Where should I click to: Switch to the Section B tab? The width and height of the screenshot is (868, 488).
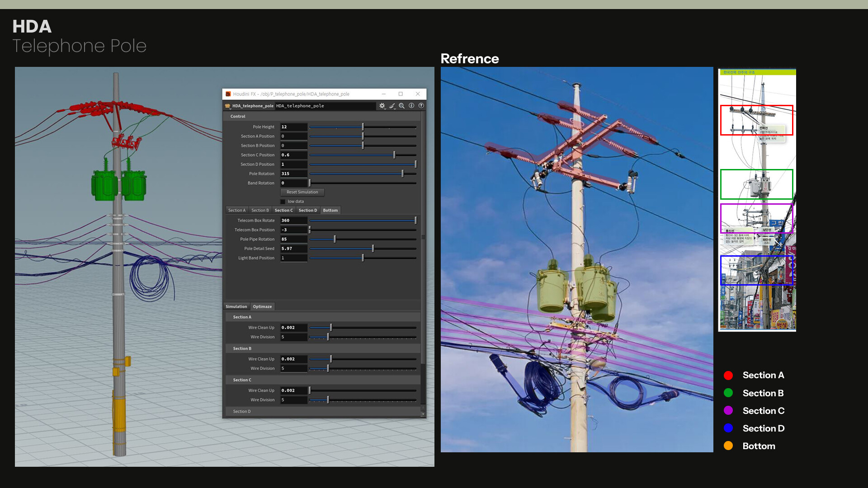(260, 211)
